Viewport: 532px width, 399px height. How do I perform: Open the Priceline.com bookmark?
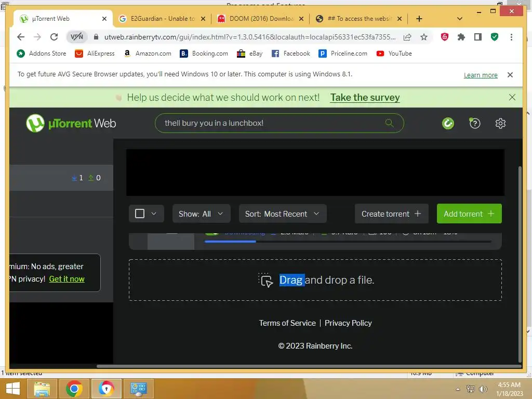point(343,54)
